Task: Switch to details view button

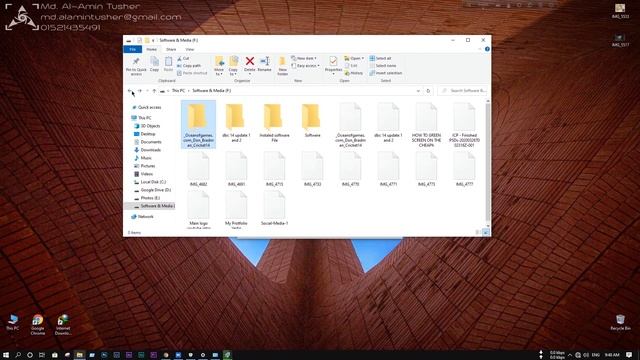Action: click(478, 233)
